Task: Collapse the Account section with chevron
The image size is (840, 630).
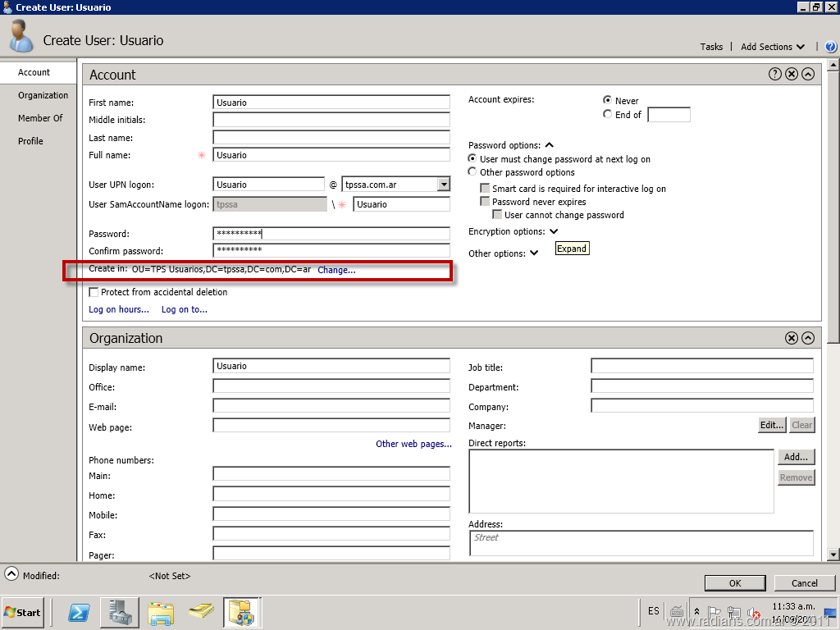Action: point(808,75)
